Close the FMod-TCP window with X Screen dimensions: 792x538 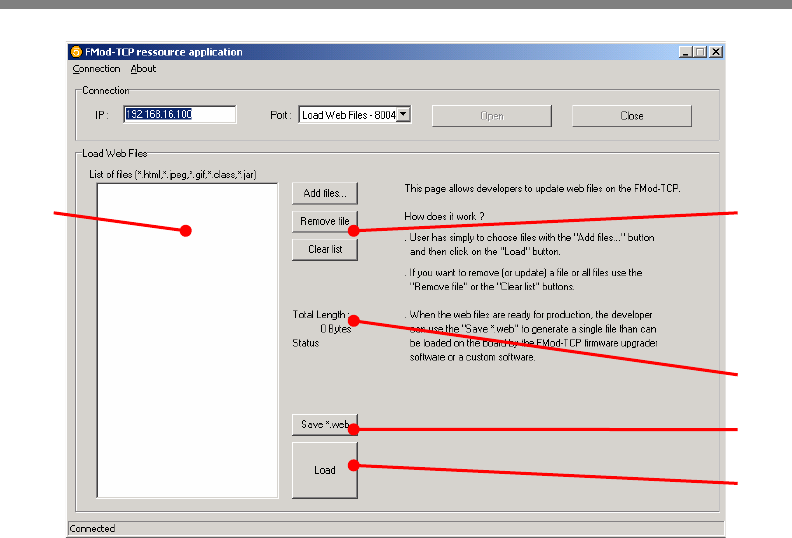pyautogui.click(x=716, y=52)
